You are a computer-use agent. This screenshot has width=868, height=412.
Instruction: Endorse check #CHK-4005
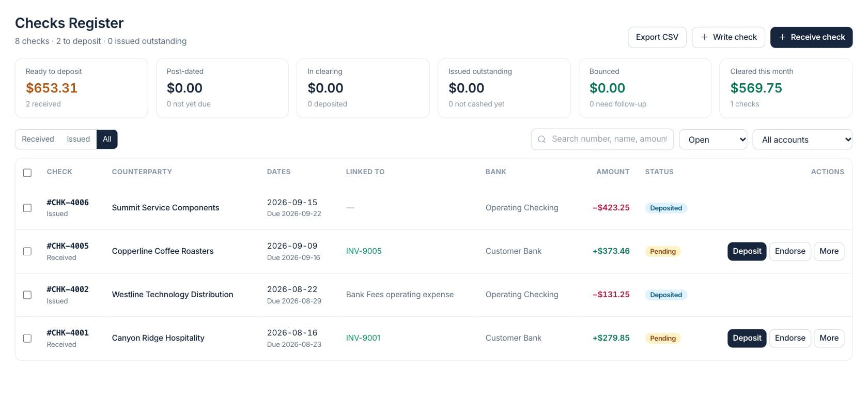790,251
